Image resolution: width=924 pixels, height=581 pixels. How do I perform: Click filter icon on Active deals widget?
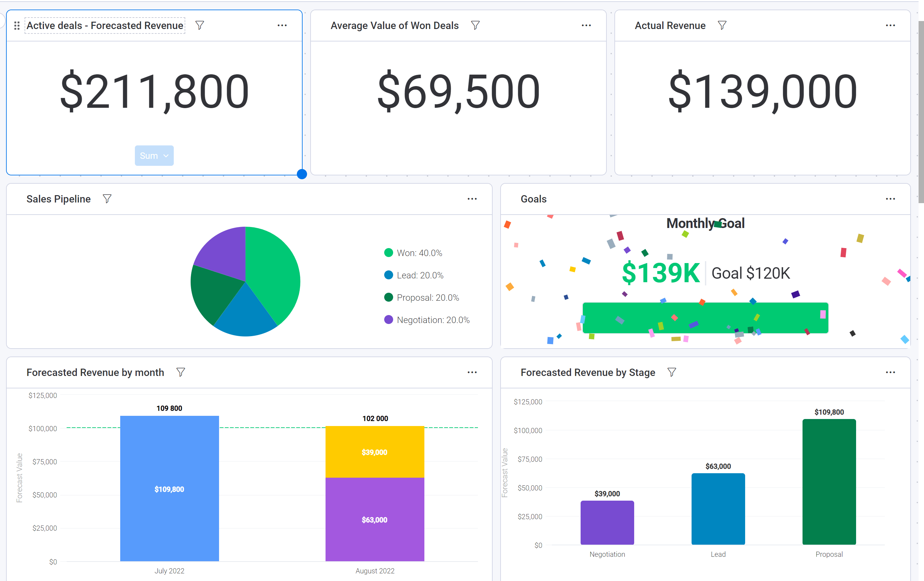point(200,25)
